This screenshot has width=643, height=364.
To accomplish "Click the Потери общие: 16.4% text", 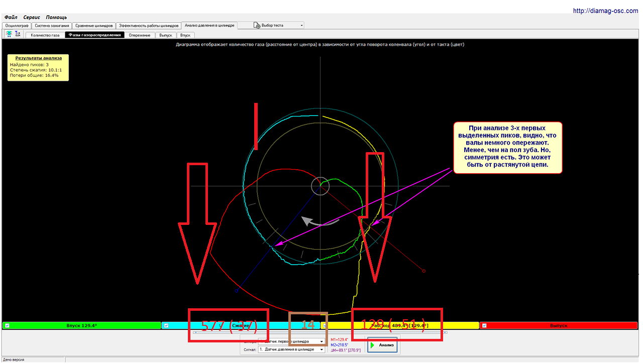I will [34, 75].
